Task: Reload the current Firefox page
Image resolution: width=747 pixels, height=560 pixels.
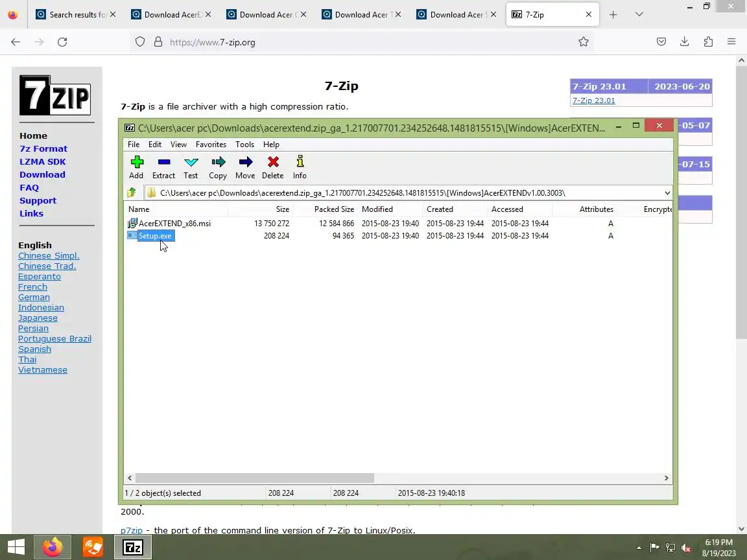Action: 62,42
